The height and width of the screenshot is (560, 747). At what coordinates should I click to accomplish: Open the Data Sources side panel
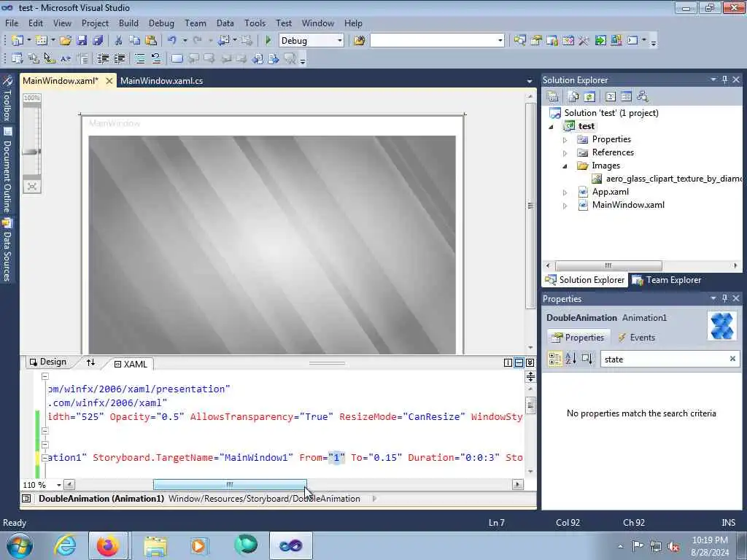7,251
